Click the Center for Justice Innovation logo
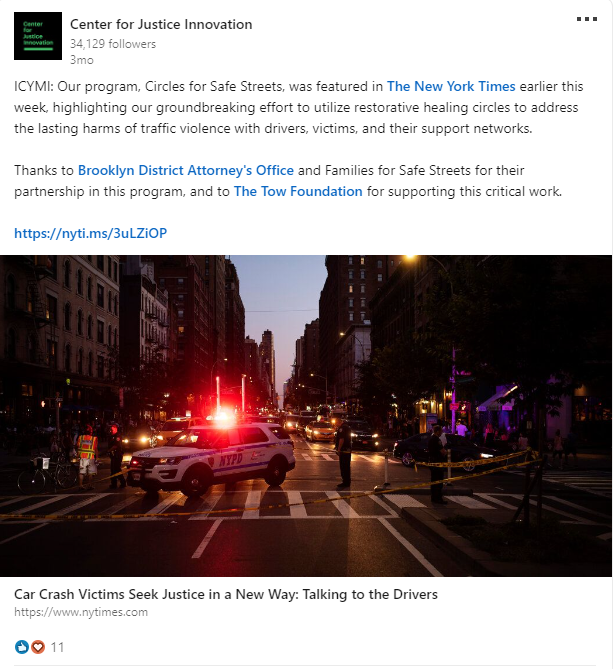Screen dimensions: 614x669 tap(38, 36)
